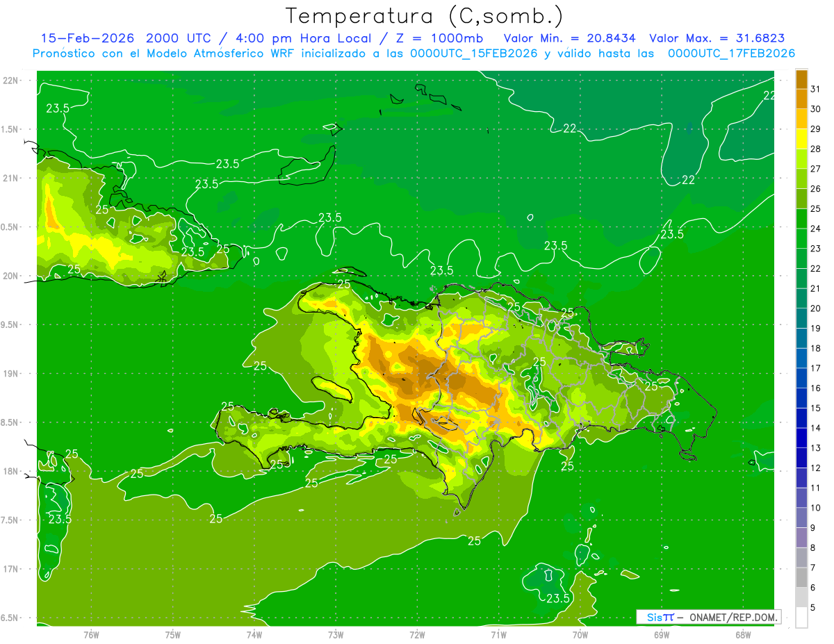This screenshot has height=644, width=834.
Task: Click the '20N' latitude axis label
Action: click(10, 276)
